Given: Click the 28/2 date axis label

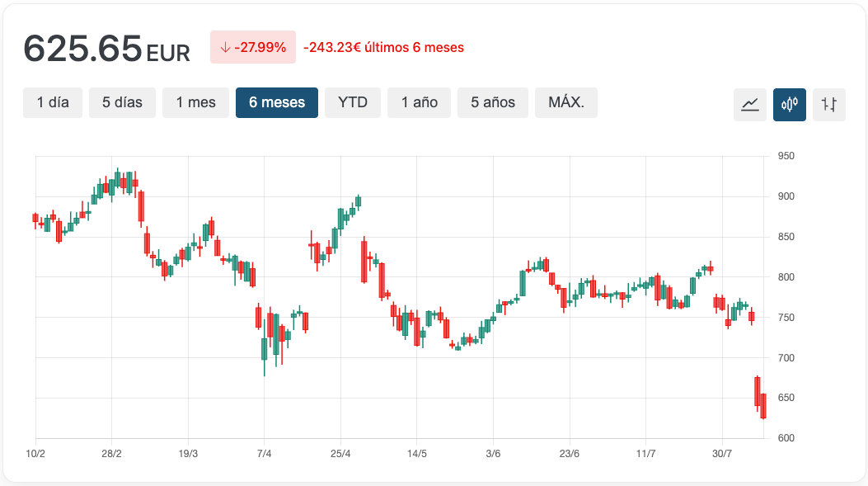Looking at the screenshot, I should [111, 454].
